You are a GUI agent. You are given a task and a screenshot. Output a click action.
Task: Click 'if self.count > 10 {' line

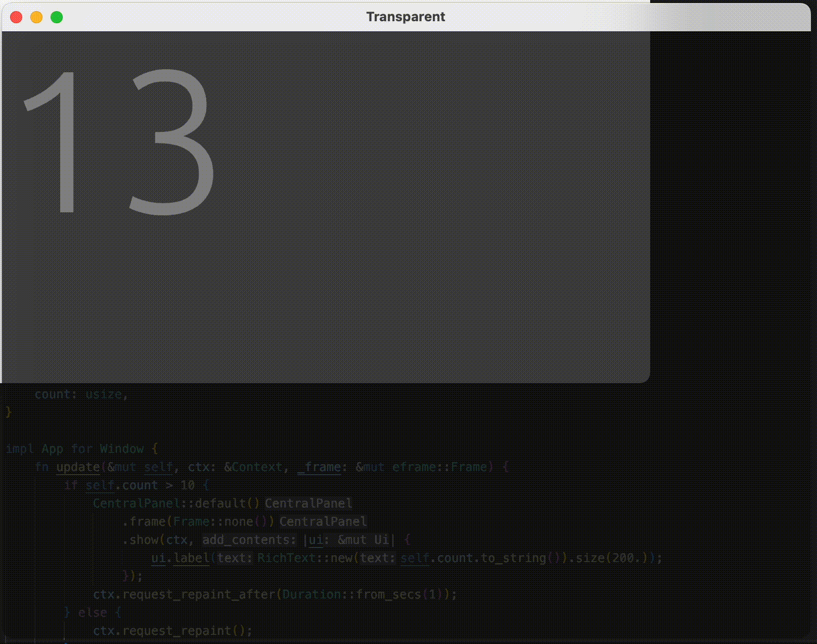(x=137, y=485)
